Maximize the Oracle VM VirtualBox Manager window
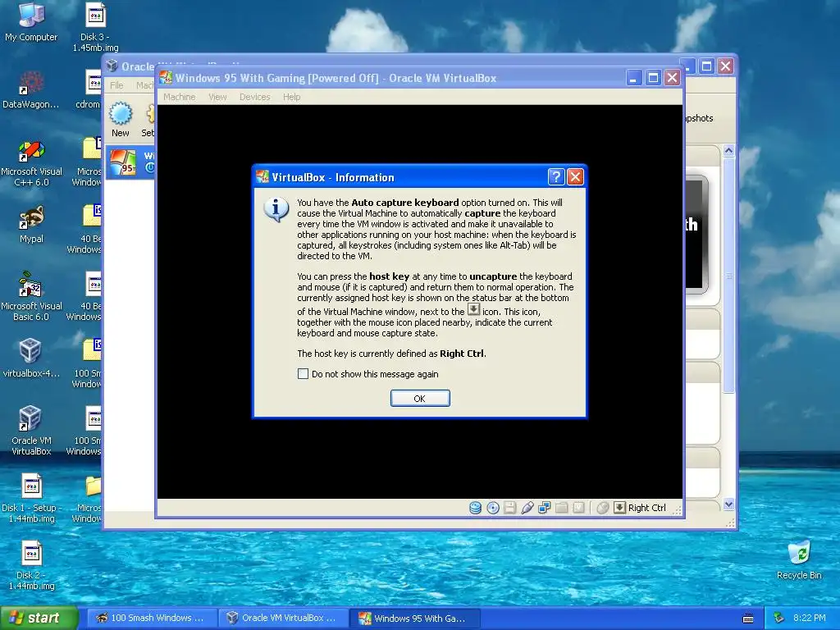This screenshot has width=840, height=630. pyautogui.click(x=706, y=66)
